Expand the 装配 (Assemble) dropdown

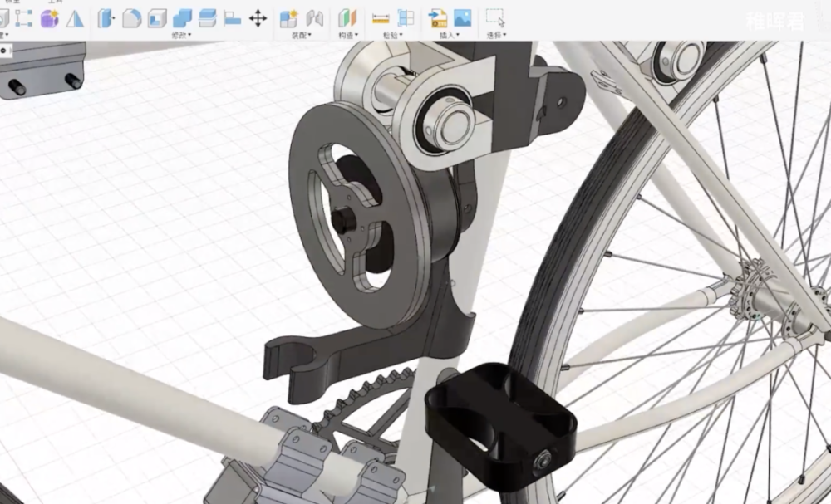point(302,35)
